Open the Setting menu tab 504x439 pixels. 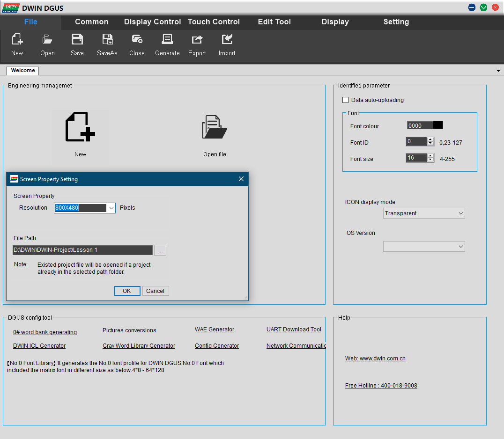pos(396,22)
